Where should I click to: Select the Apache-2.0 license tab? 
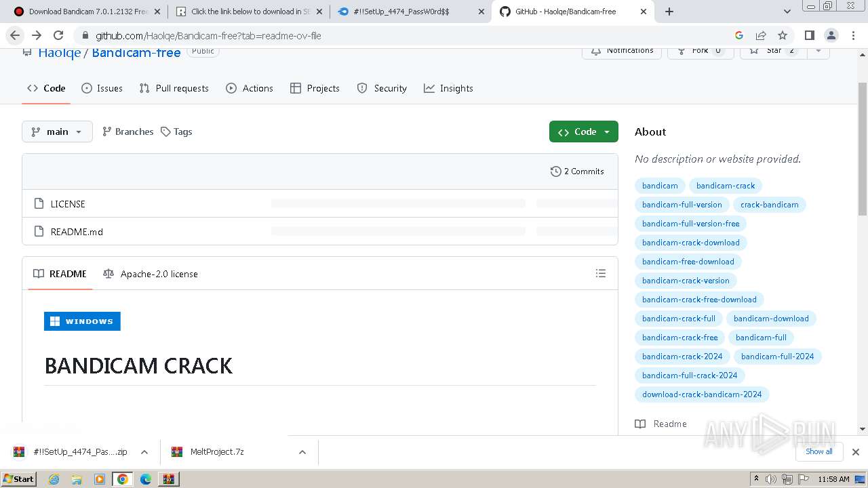[151, 274]
